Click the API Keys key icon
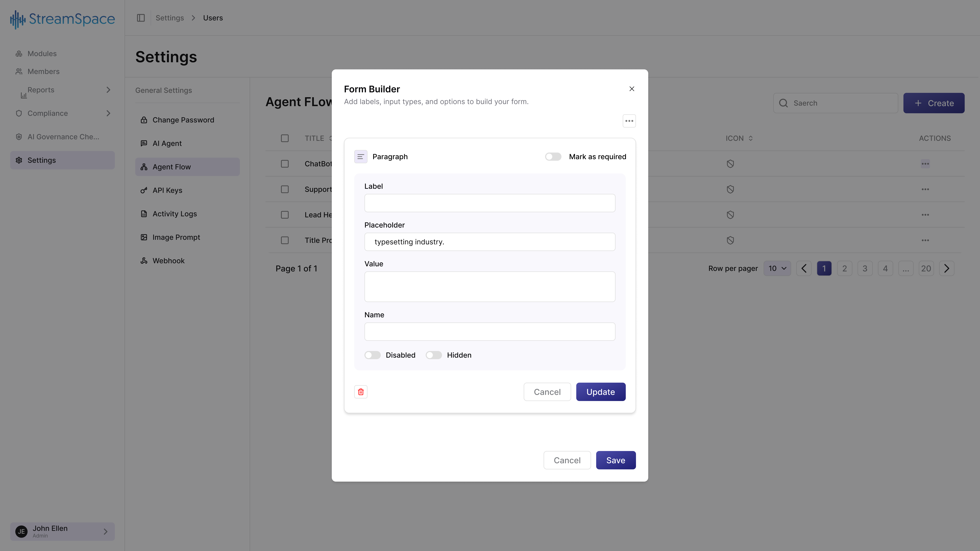 coord(144,190)
